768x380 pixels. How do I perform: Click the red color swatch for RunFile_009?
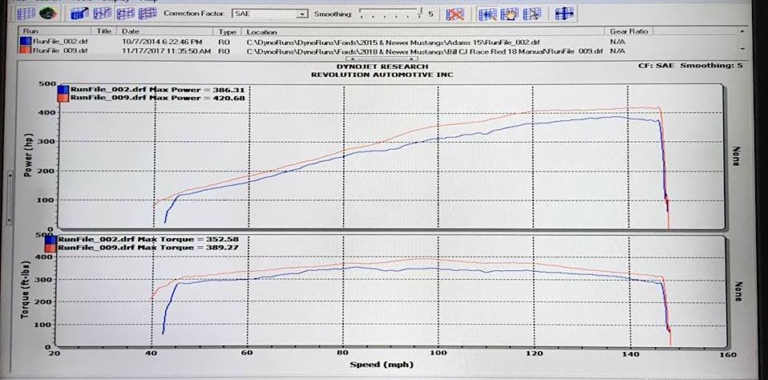tap(25, 51)
